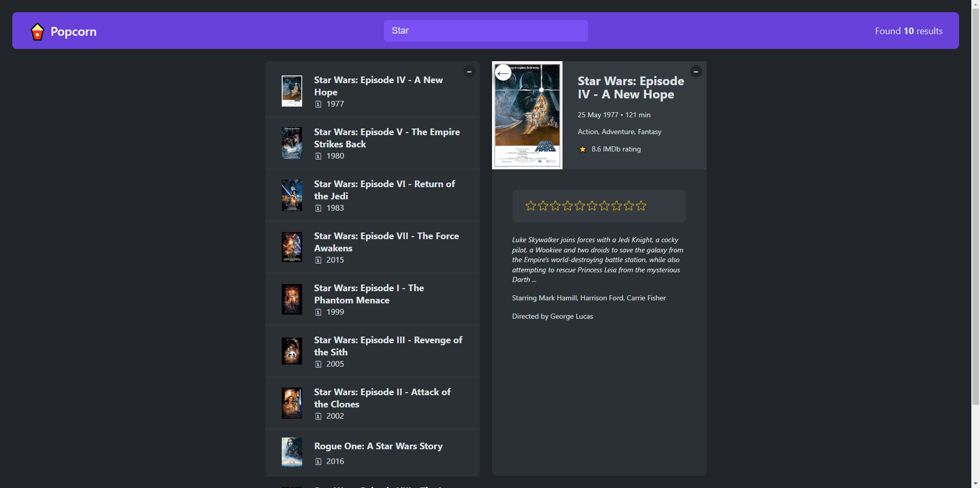Collapse the movie details panel
This screenshot has width=980, height=488.
click(696, 71)
